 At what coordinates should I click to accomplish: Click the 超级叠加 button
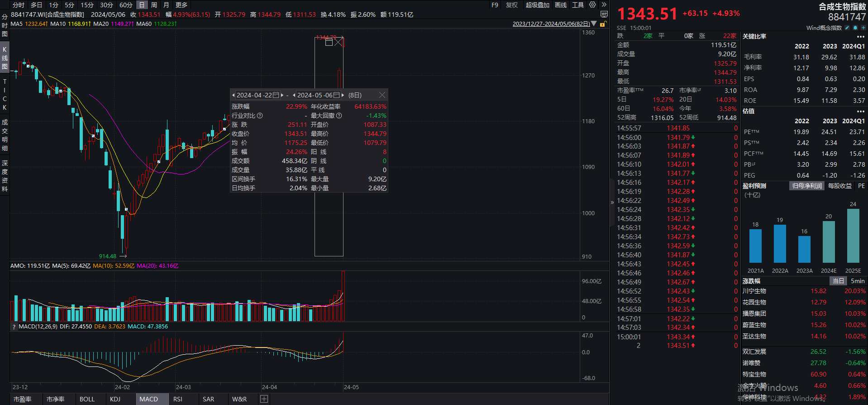(537, 5)
